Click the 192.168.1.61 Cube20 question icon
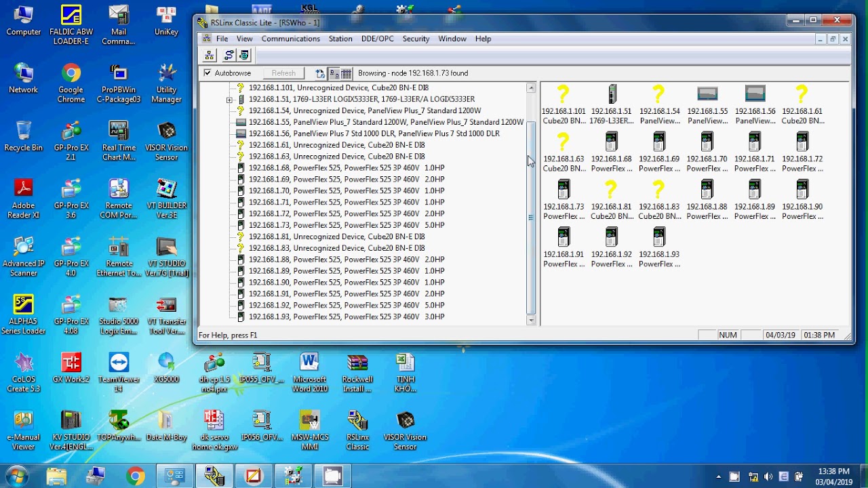The width and height of the screenshot is (868, 488). point(802,94)
